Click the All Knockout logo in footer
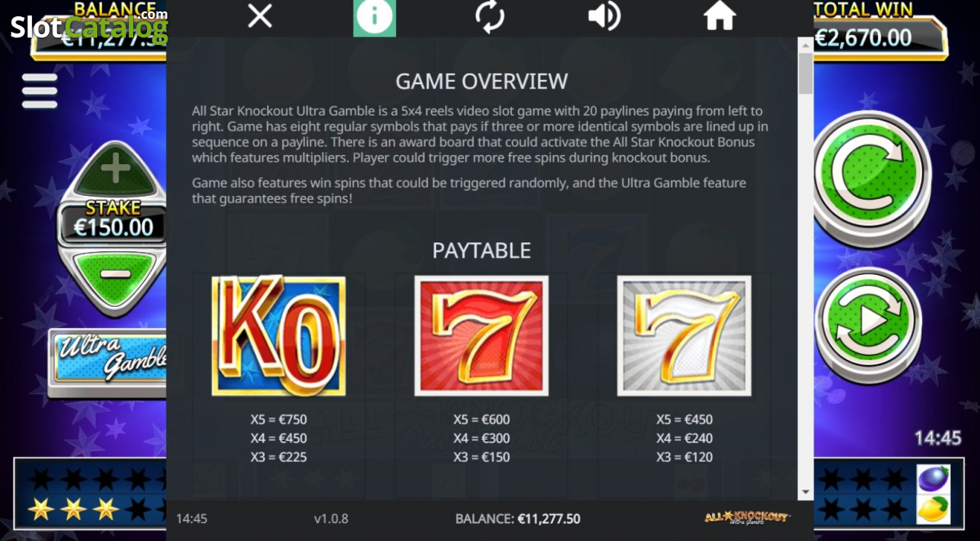 747,517
